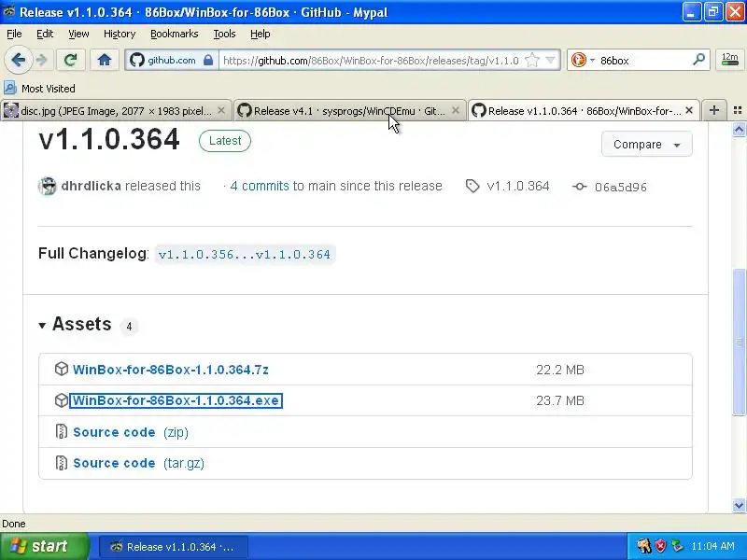Open the Compare dropdown button
This screenshot has width=747, height=560.
(646, 145)
